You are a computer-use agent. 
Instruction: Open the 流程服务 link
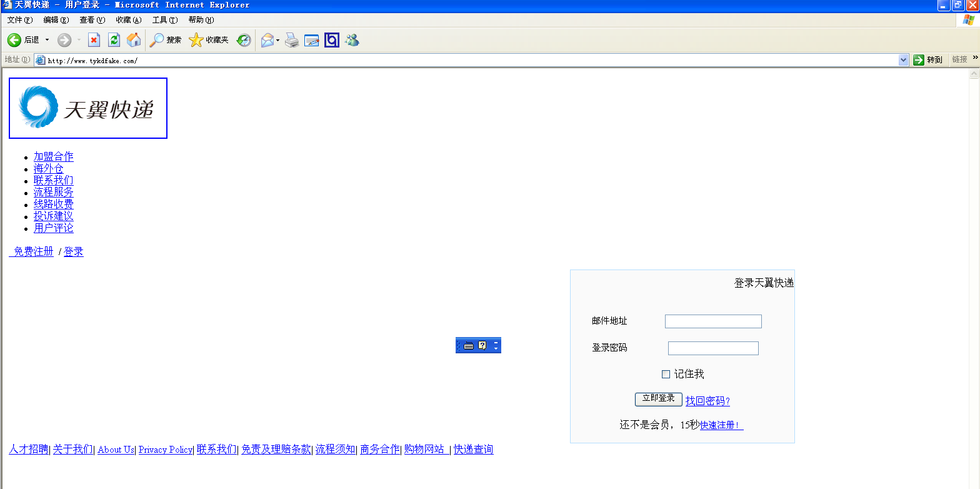point(54,193)
